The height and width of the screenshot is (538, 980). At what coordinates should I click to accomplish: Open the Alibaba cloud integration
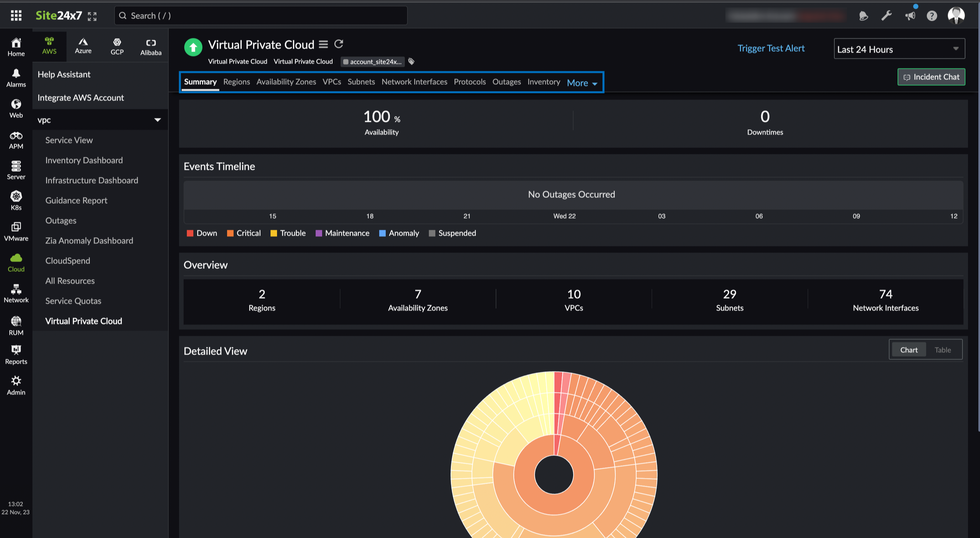point(151,46)
